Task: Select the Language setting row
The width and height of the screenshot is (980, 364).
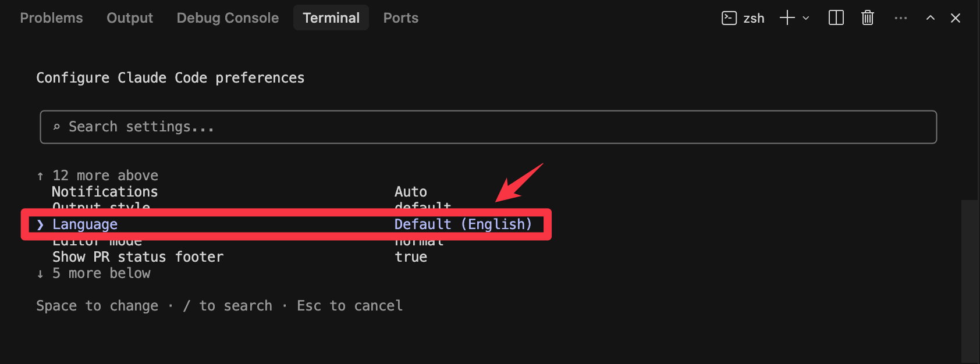Action: pyautogui.click(x=85, y=224)
